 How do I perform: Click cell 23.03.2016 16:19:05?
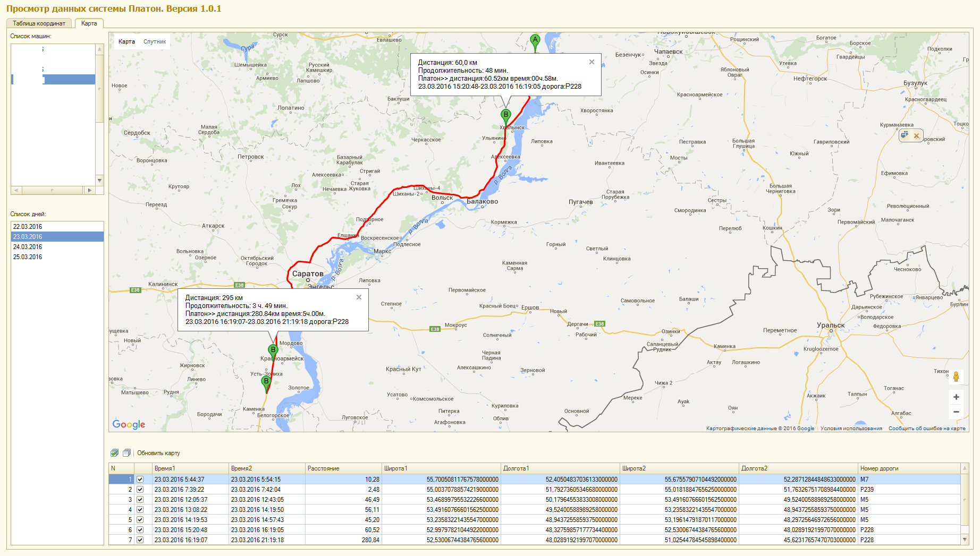(x=267, y=530)
